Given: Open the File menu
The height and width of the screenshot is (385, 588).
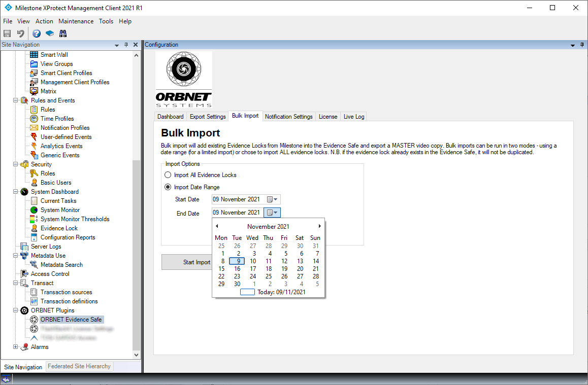Looking at the screenshot, I should coord(8,21).
